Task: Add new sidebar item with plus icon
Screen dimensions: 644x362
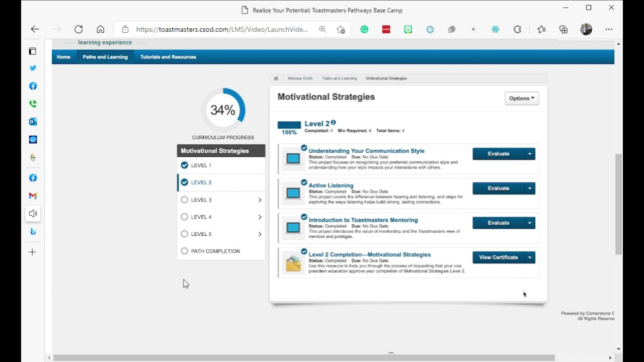Action: pos(32,252)
